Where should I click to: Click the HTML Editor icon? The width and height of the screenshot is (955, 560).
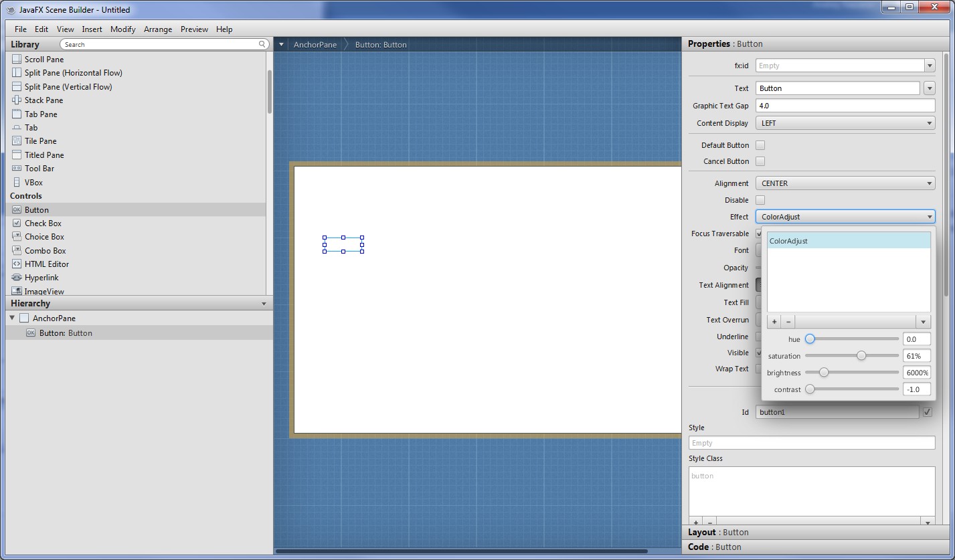(x=17, y=264)
